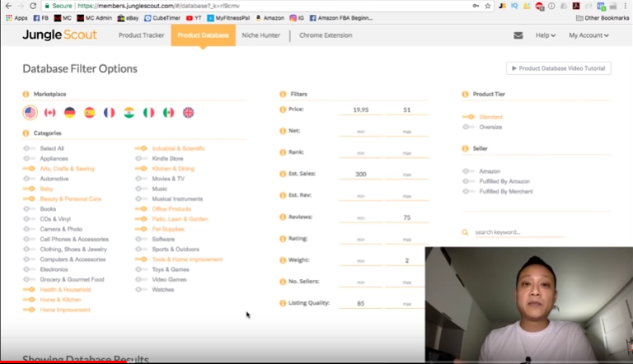Click the Est. Sales minimum field
Screen dimensions: 633x364
361,175
